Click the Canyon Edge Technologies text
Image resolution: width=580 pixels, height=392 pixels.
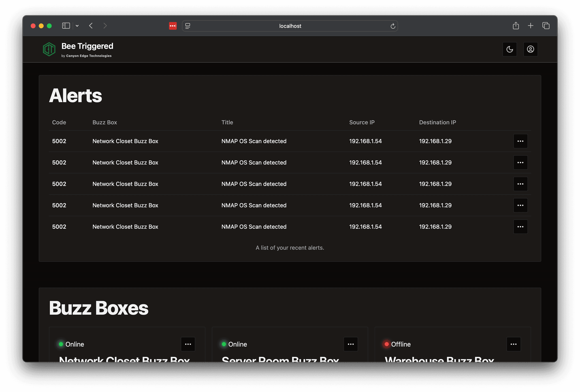click(89, 56)
